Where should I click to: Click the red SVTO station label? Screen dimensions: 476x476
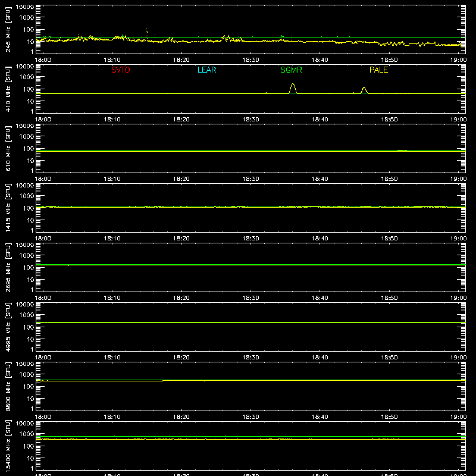121,70
